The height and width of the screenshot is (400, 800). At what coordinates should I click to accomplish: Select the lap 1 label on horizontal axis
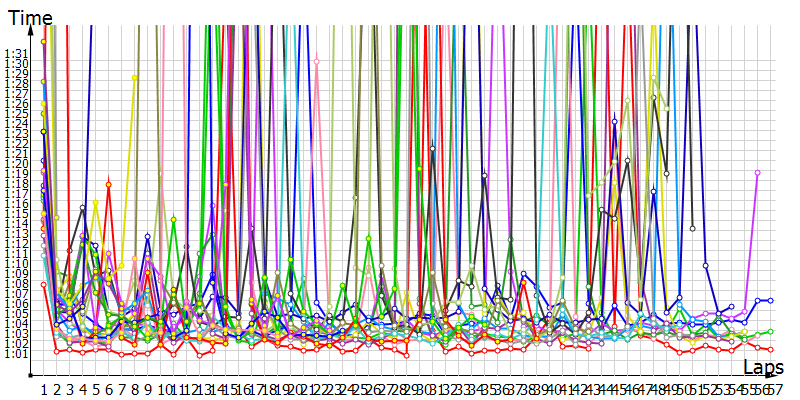(43, 388)
